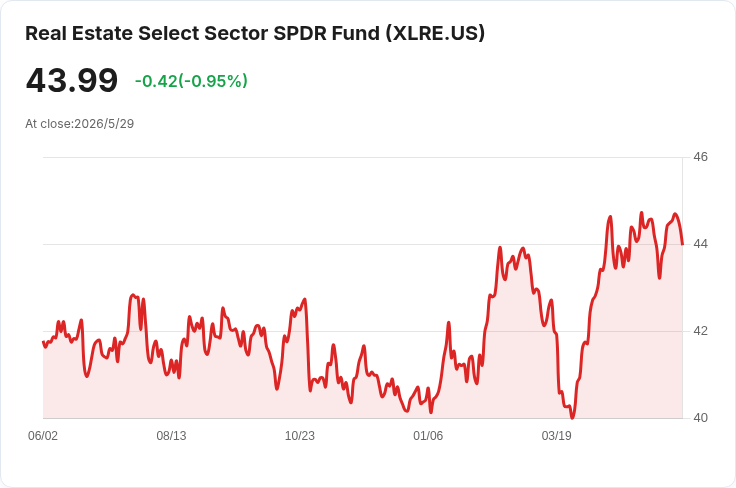This screenshot has width=736, height=488.
Task: Click the 10/23 date label on x-axis
Action: tap(299, 435)
